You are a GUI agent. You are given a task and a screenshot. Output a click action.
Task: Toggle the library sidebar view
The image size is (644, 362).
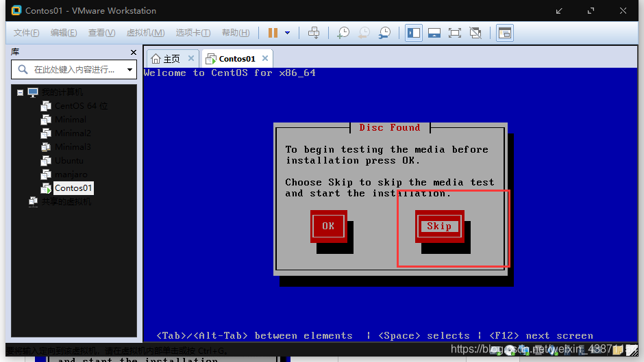pyautogui.click(x=414, y=33)
